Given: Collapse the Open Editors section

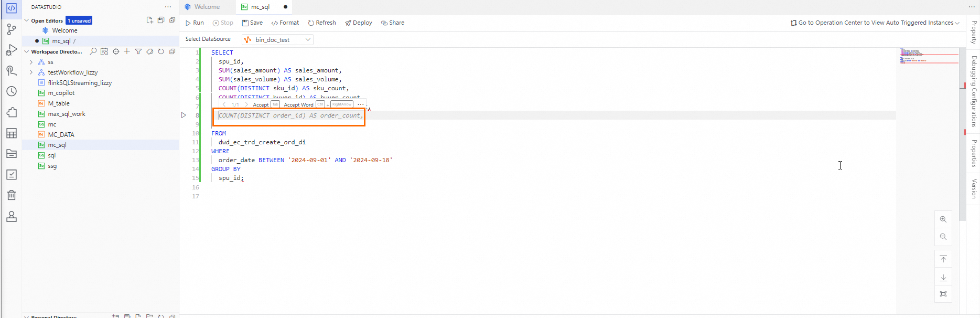Looking at the screenshot, I should 27,20.
